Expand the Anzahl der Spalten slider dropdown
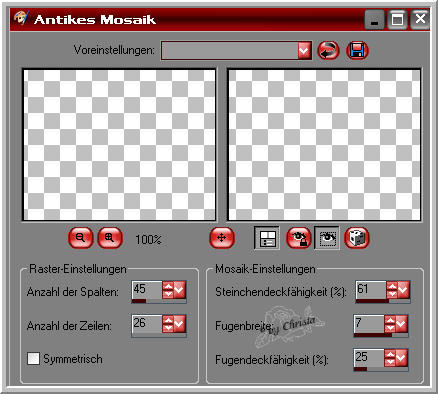The height and width of the screenshot is (394, 438). point(179,290)
